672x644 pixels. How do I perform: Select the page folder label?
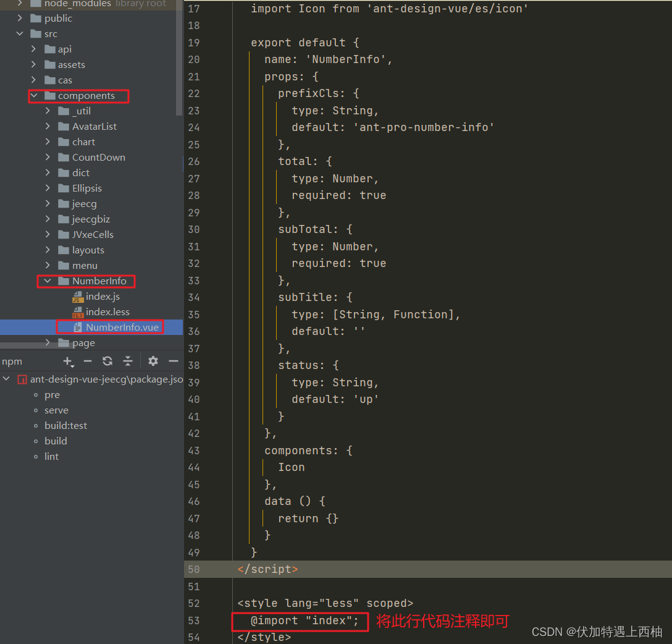(x=83, y=342)
